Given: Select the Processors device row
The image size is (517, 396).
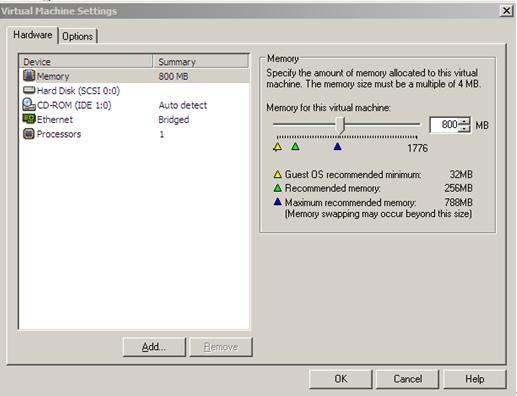Looking at the screenshot, I should [x=134, y=134].
